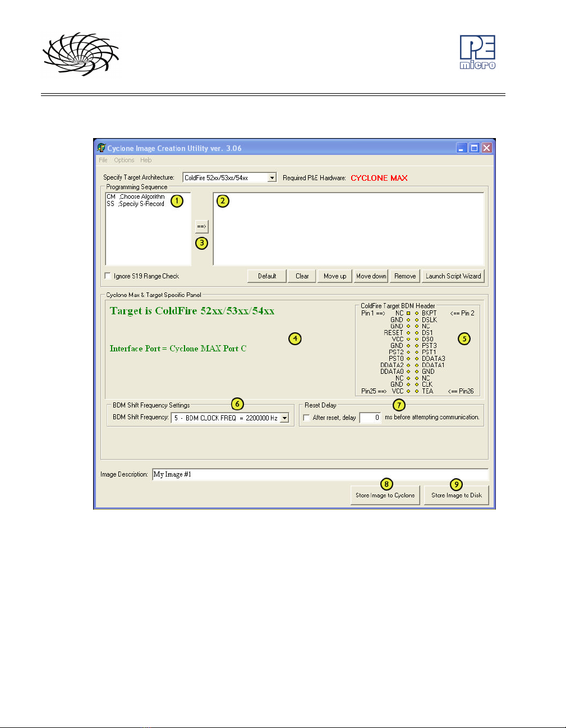Click the Clear button

tap(302, 276)
